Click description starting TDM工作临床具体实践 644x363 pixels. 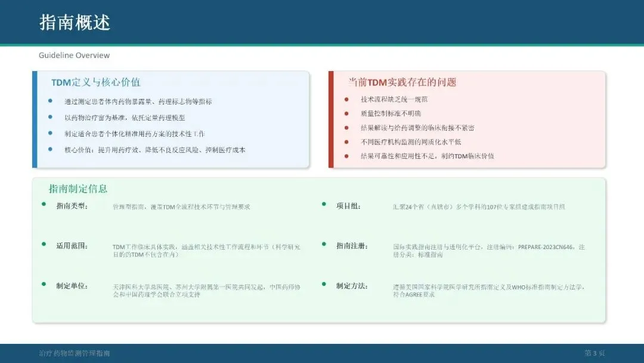206,251
